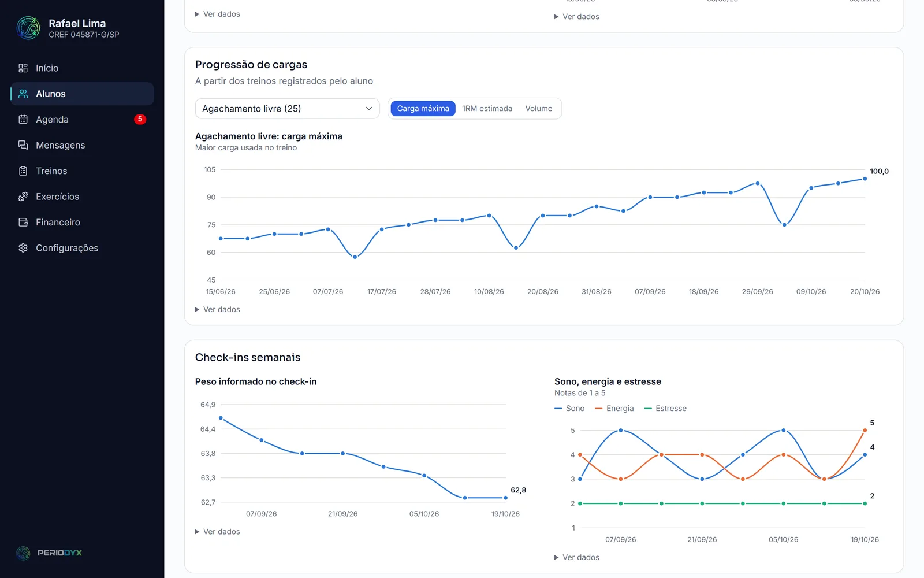Click the Configurações gear icon

pos(23,248)
